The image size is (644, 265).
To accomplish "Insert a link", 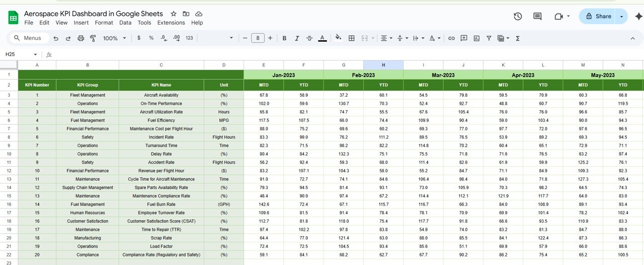I will coord(451,38).
